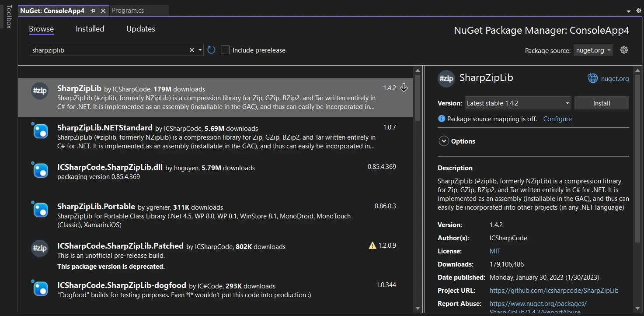Click the 'packaging version 0.85.4.369' description text

point(98,177)
